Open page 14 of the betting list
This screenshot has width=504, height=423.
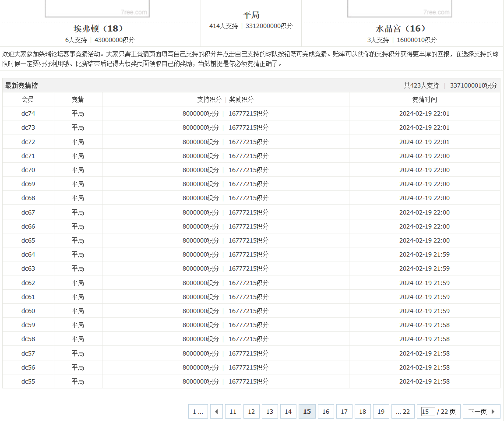[288, 411]
